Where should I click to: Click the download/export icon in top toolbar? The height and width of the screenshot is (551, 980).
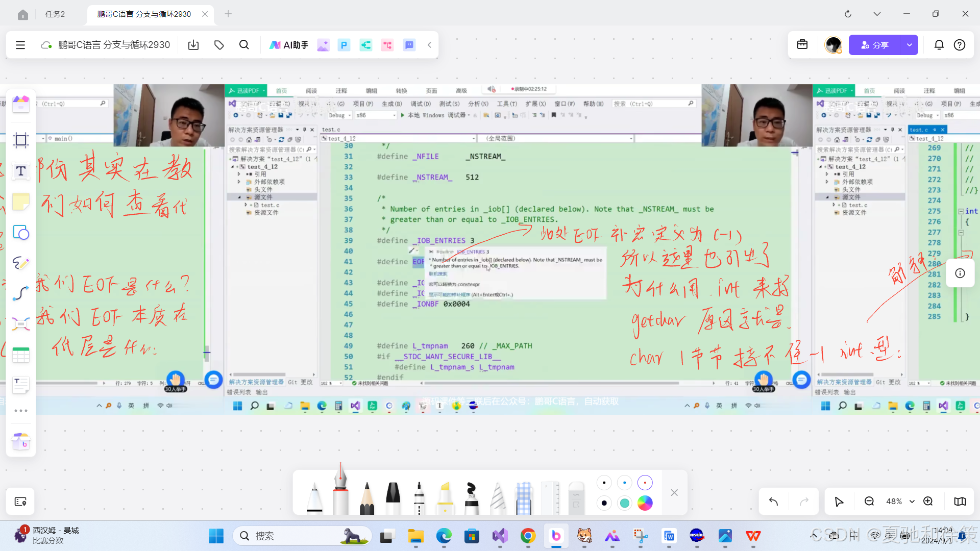click(193, 45)
